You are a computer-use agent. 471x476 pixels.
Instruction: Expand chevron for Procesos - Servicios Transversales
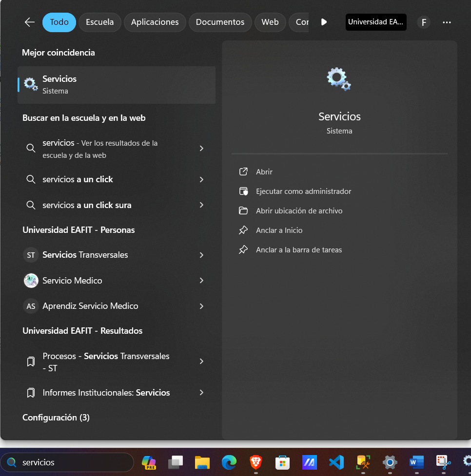(201, 361)
